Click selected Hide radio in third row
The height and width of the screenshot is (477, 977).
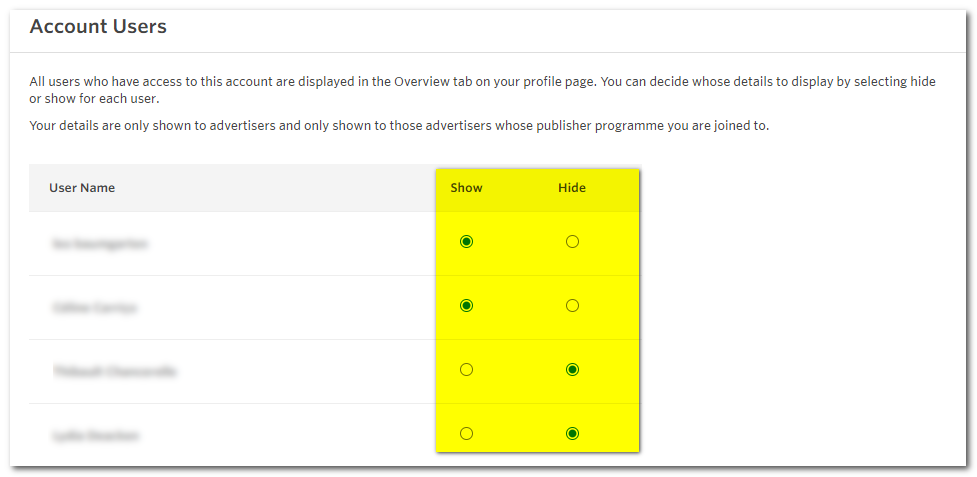pyautogui.click(x=572, y=370)
